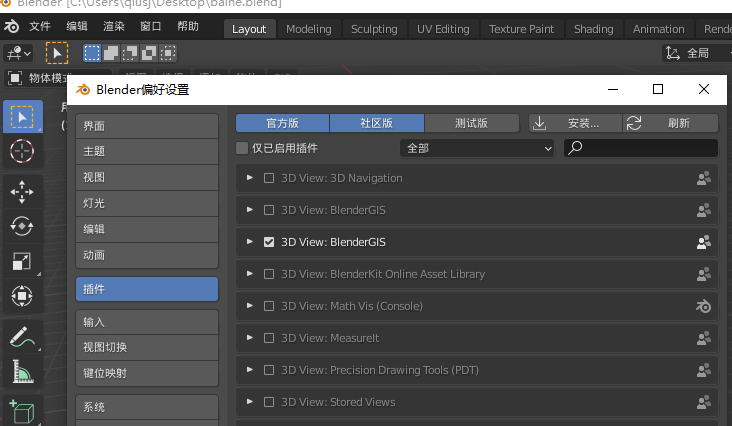Click the 安装... install add-on button
Image resolution: width=732 pixels, height=426 pixels.
coord(574,123)
